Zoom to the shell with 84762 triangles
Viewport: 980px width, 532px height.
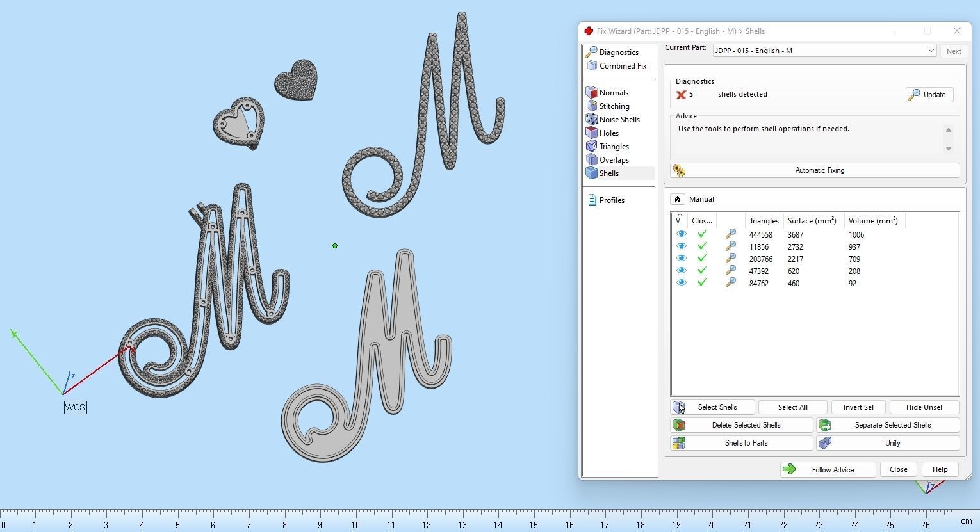[730, 283]
